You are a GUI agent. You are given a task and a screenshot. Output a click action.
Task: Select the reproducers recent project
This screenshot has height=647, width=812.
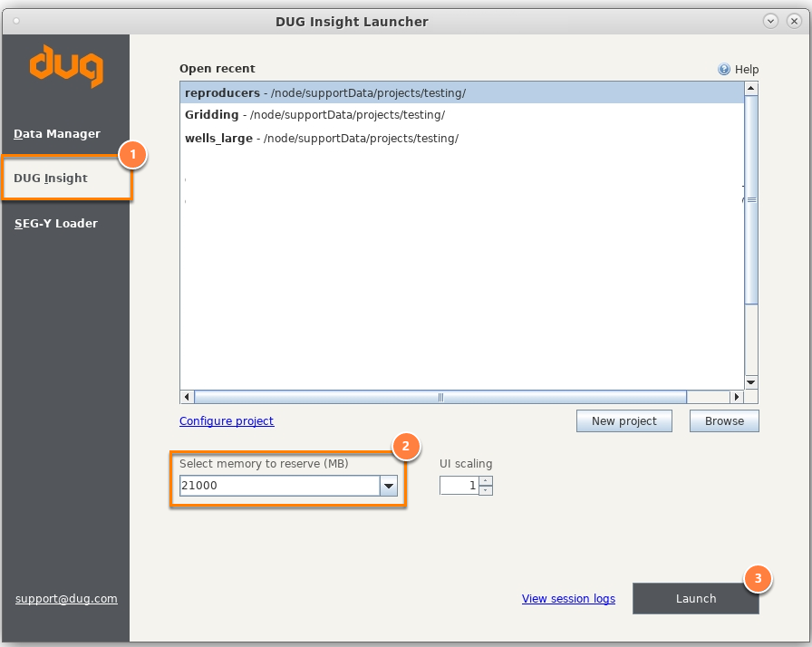coord(462,92)
